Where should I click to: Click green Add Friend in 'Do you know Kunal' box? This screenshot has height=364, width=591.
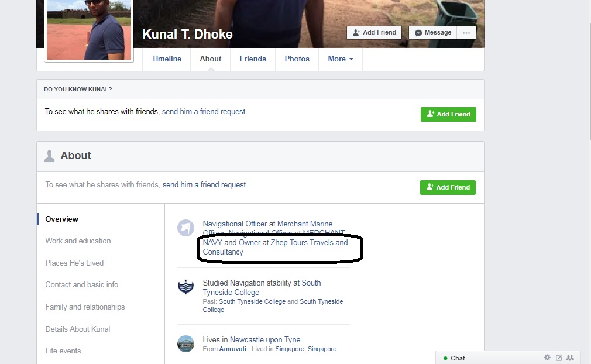coord(449,114)
